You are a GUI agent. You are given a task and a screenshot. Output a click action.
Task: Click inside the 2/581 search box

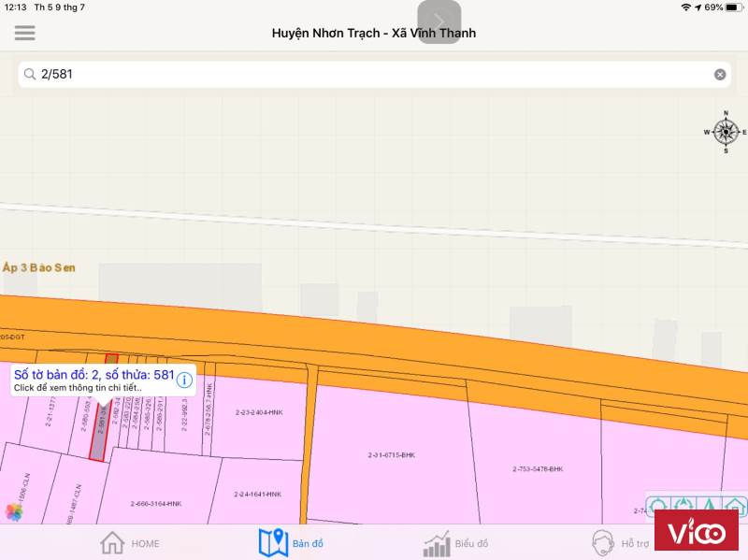[x=374, y=75]
